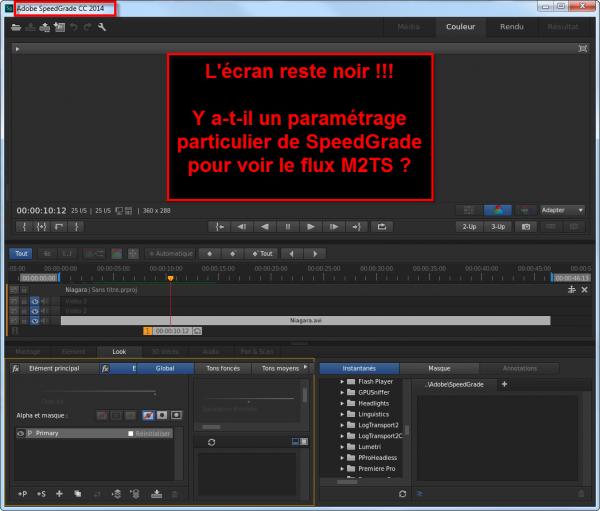Open the Look tab
The width and height of the screenshot is (600, 511).
119,351
